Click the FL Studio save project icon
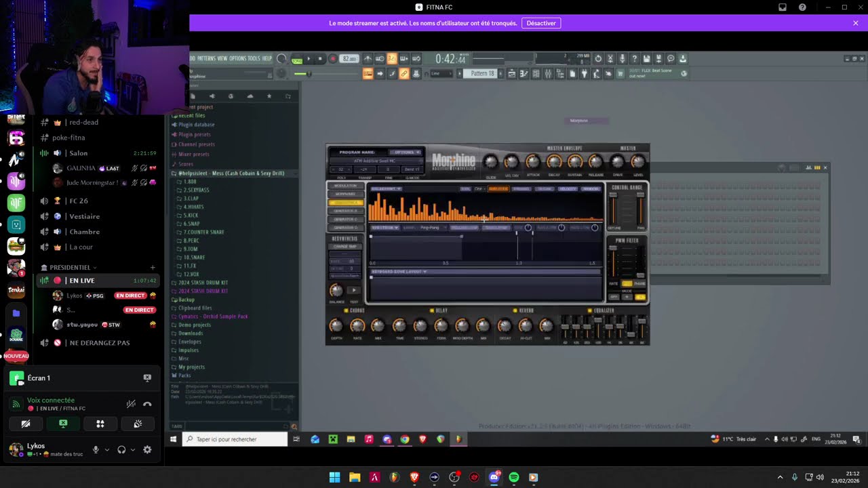This screenshot has height=488, width=868. (x=646, y=59)
